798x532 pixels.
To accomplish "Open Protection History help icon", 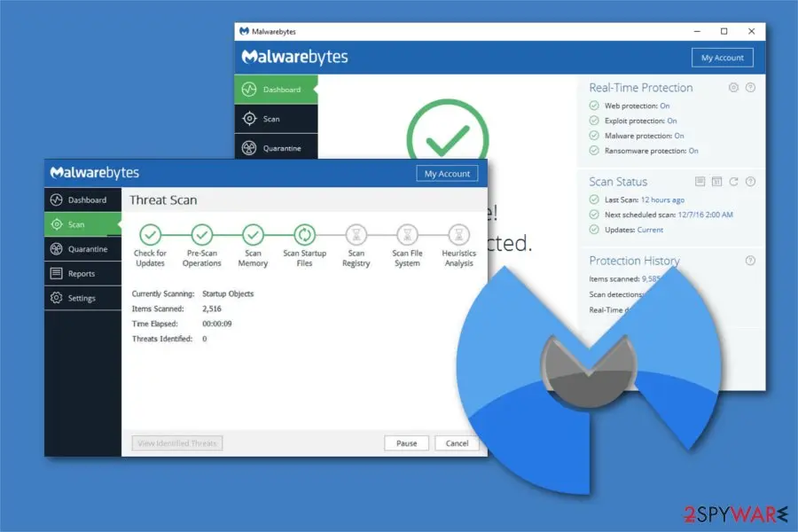I will (x=750, y=261).
